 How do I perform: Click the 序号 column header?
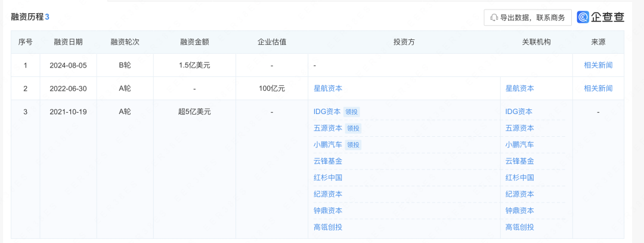pos(26,42)
